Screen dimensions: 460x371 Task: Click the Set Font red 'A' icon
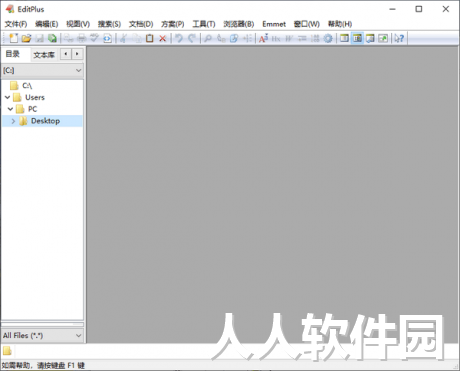pyautogui.click(x=263, y=38)
